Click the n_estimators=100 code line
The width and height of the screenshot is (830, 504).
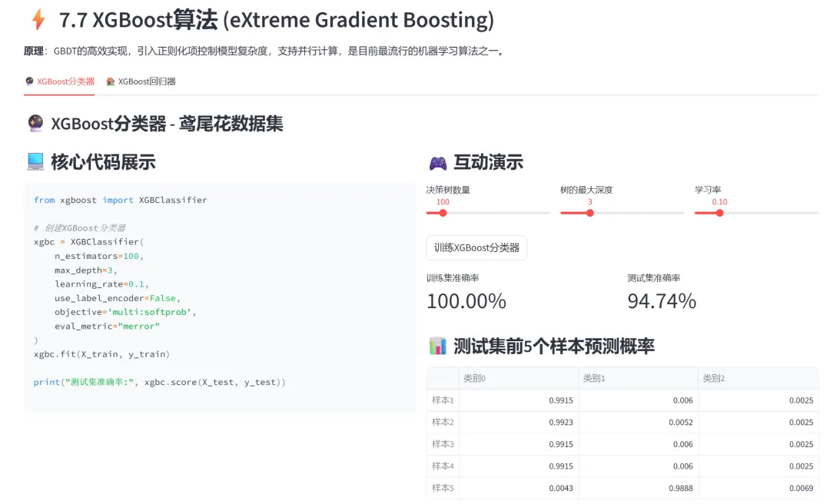click(99, 257)
